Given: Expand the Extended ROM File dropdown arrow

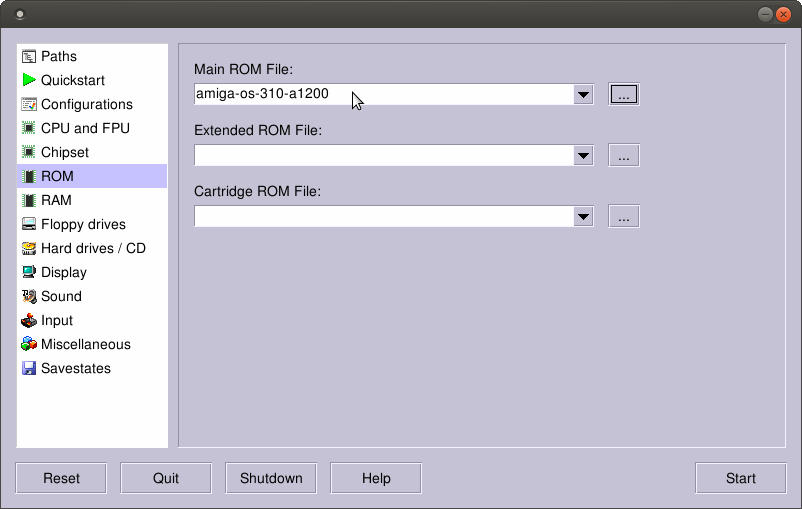Looking at the screenshot, I should tap(583, 156).
